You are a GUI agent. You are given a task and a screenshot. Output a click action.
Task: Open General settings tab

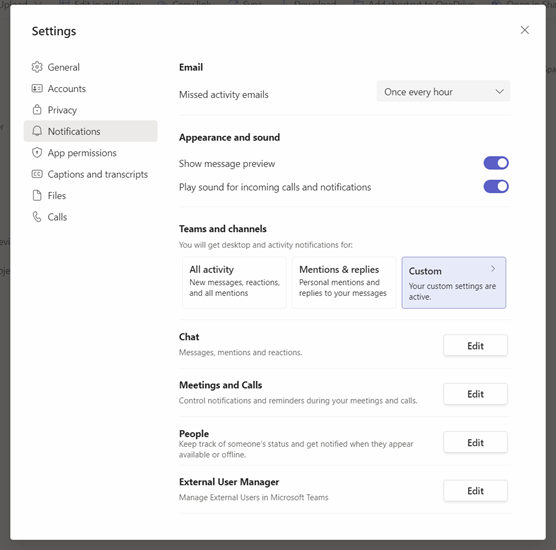(x=90, y=67)
